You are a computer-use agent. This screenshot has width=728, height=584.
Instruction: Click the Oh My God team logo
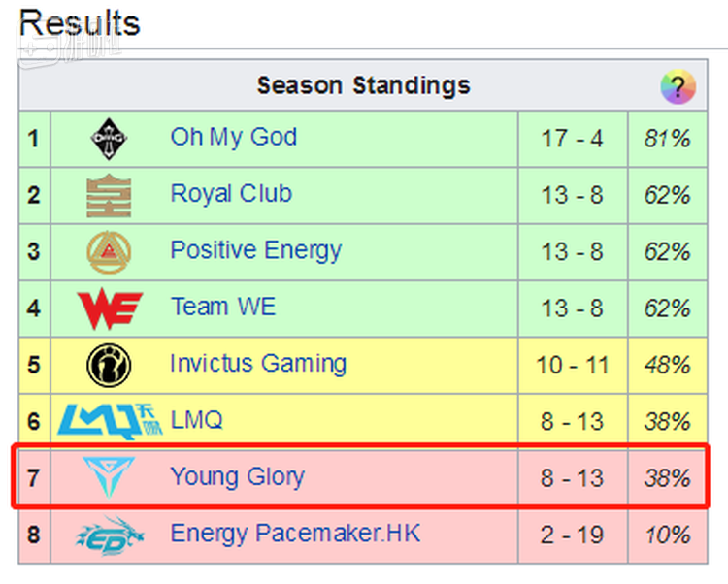pyautogui.click(x=108, y=138)
